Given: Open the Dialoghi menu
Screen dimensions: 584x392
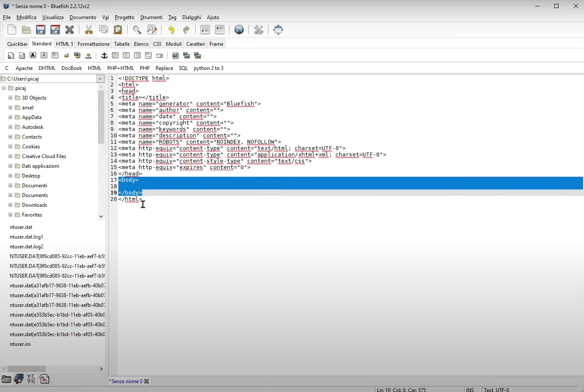Looking at the screenshot, I should [x=192, y=17].
